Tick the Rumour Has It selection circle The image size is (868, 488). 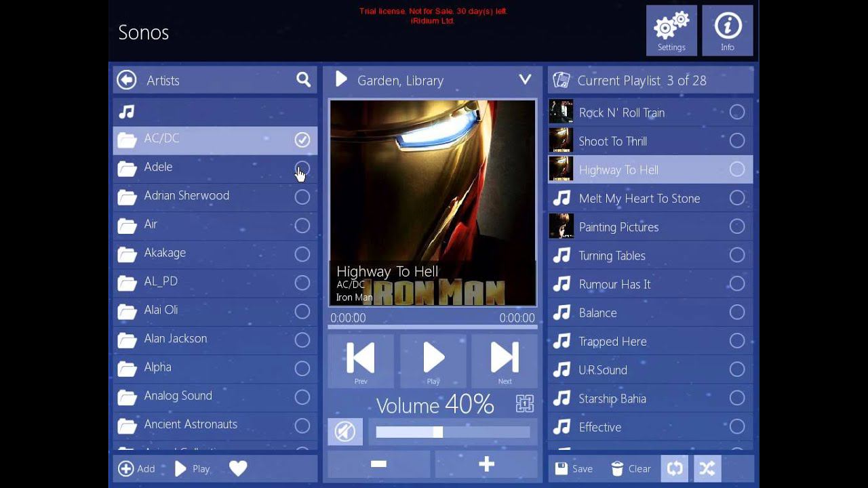tap(737, 283)
